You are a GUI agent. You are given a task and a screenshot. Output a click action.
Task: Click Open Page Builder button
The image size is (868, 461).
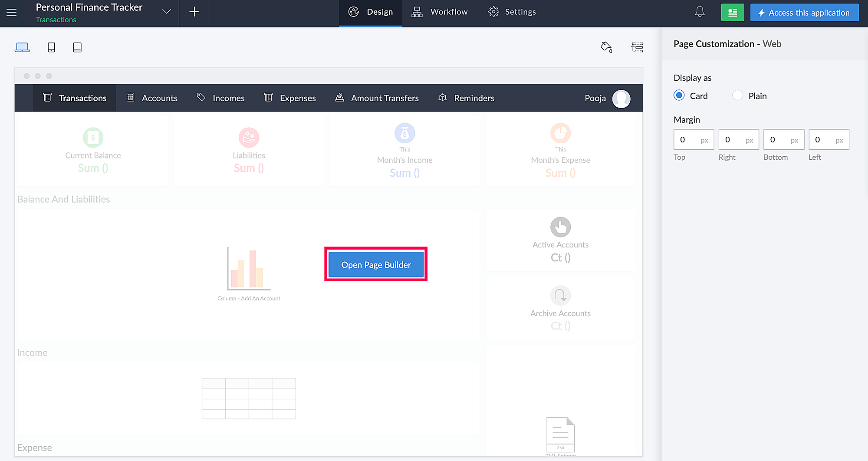pos(376,265)
